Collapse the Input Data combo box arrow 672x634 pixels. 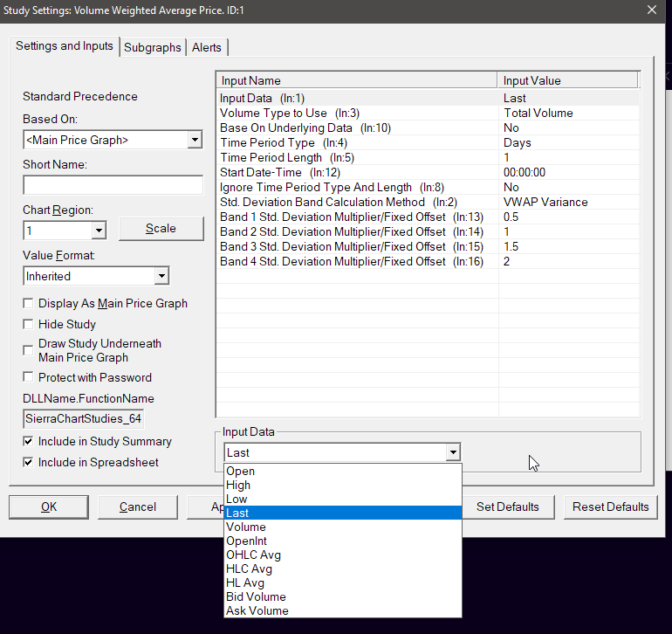point(452,452)
